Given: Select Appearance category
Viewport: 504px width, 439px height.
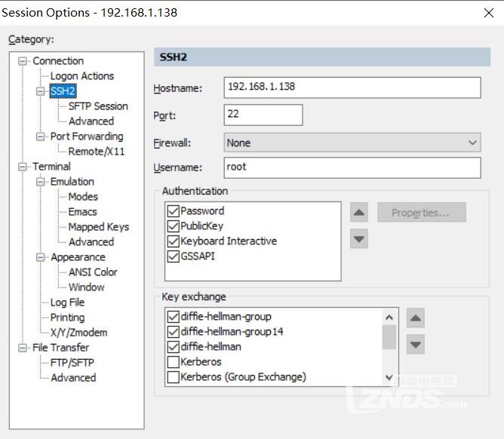Looking at the screenshot, I should [x=78, y=257].
